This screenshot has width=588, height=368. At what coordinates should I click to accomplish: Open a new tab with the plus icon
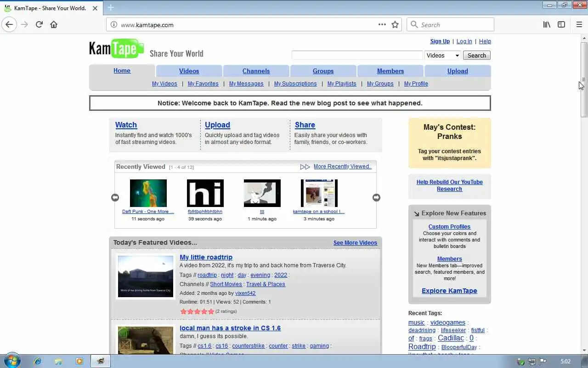[111, 8]
